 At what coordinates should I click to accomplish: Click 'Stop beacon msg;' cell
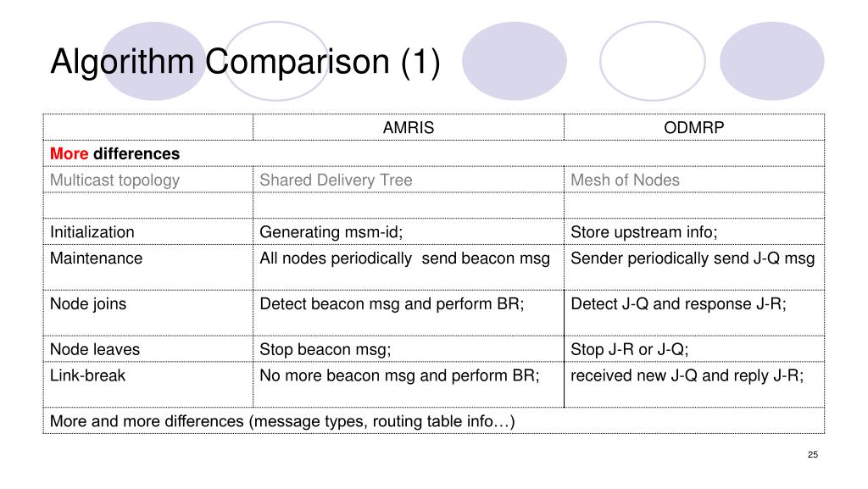[325, 349]
